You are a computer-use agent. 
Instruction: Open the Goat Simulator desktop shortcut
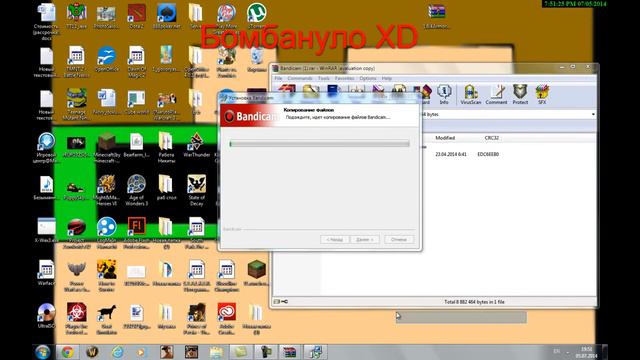click(x=107, y=319)
